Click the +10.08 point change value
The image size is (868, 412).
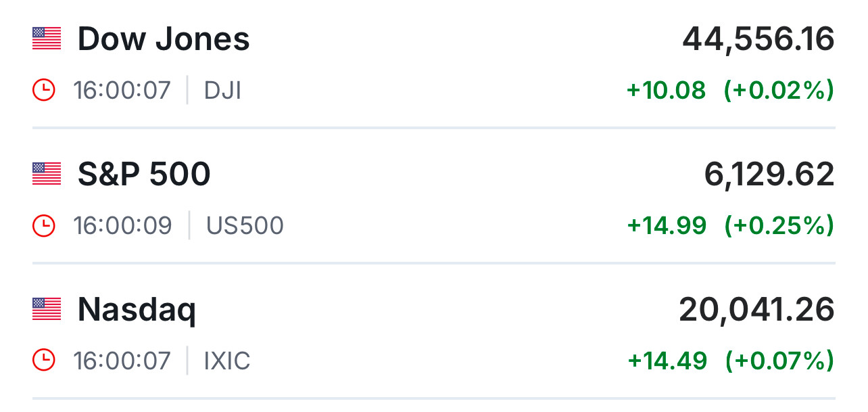666,90
